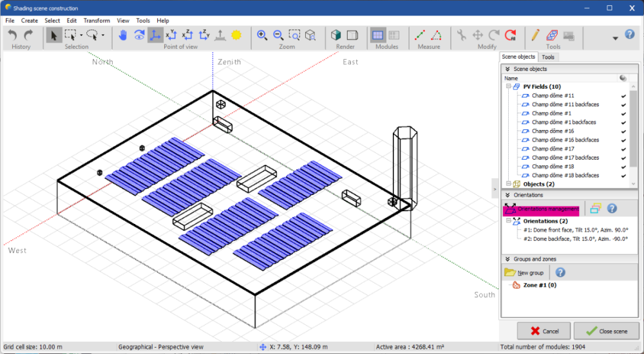Click the Orientations management button
The height and width of the screenshot is (354, 644).
coord(542,209)
